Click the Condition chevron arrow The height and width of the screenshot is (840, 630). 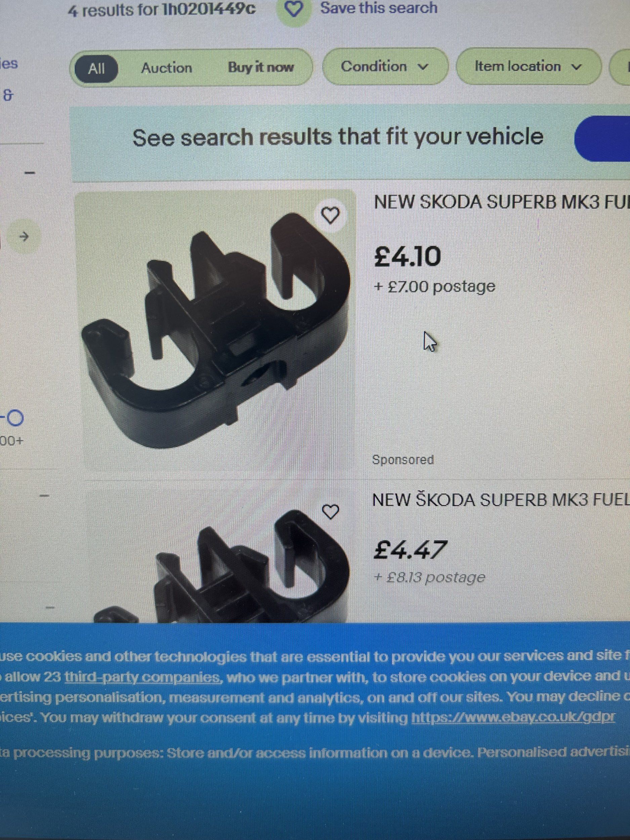[423, 67]
